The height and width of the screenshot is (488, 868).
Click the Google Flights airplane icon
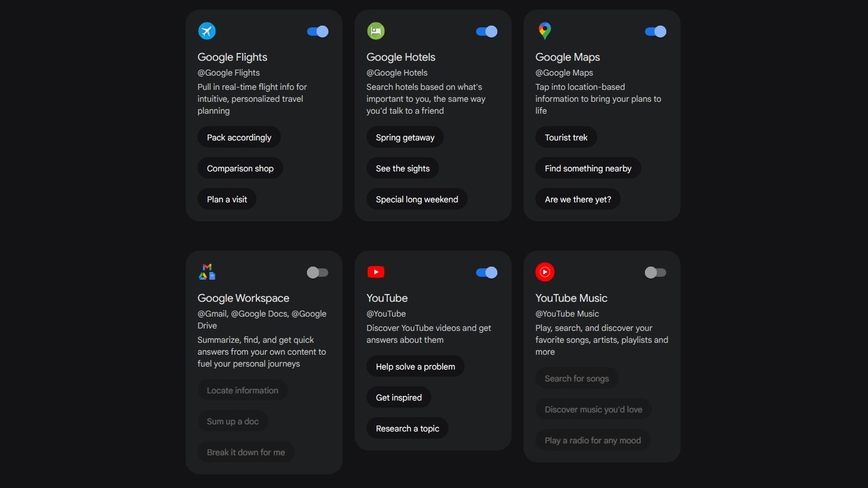coord(207,31)
